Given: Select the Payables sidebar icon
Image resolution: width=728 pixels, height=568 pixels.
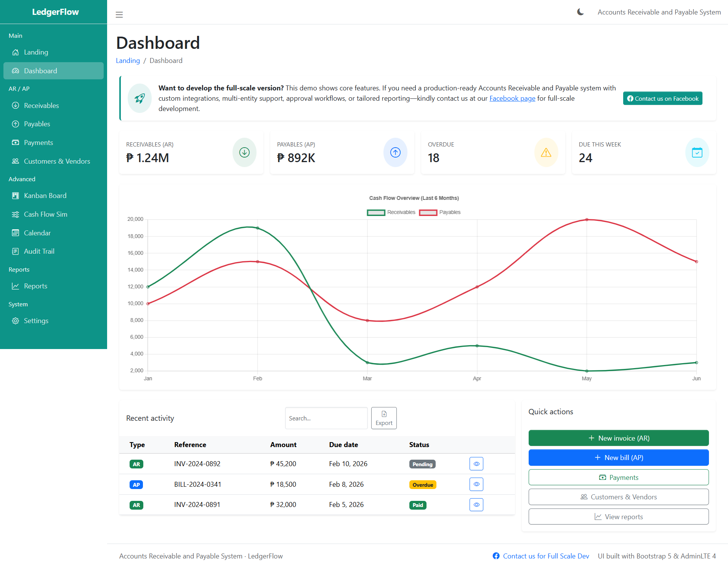Looking at the screenshot, I should (15, 124).
